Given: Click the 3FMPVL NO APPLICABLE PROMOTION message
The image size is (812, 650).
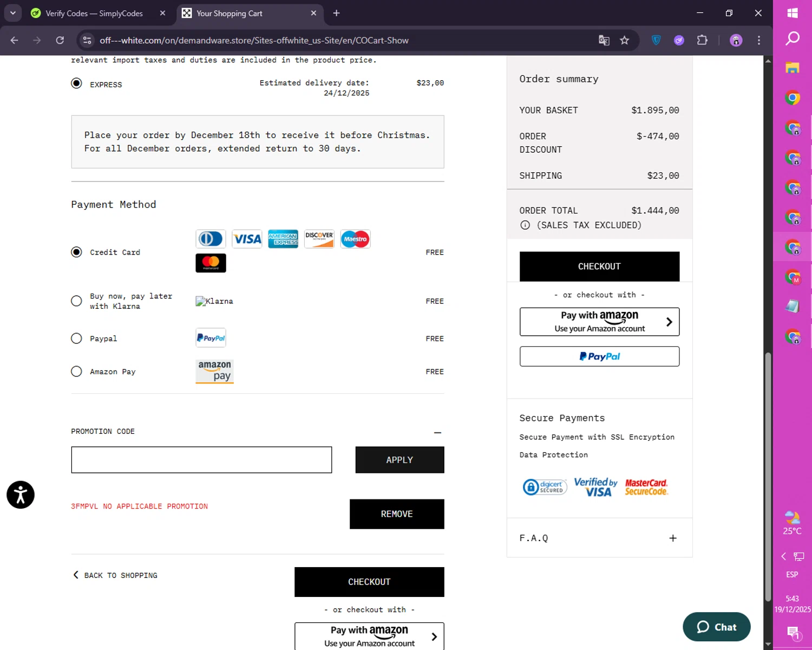Looking at the screenshot, I should [x=139, y=506].
